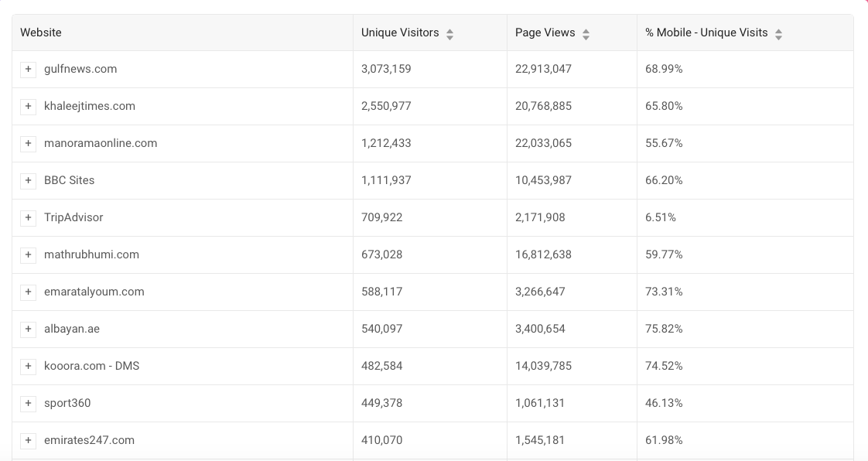Select the khaleejtimes.com website name
The width and height of the screenshot is (868, 461).
90,106
